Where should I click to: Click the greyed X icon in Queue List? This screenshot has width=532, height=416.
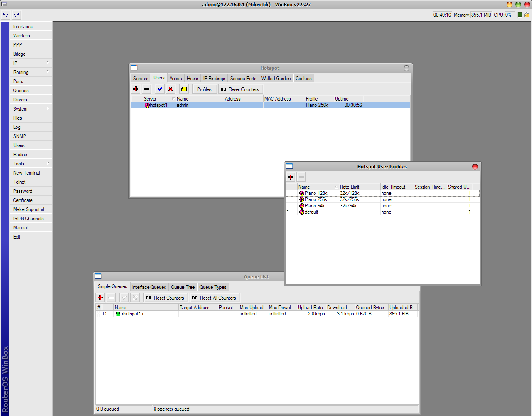tap(135, 298)
